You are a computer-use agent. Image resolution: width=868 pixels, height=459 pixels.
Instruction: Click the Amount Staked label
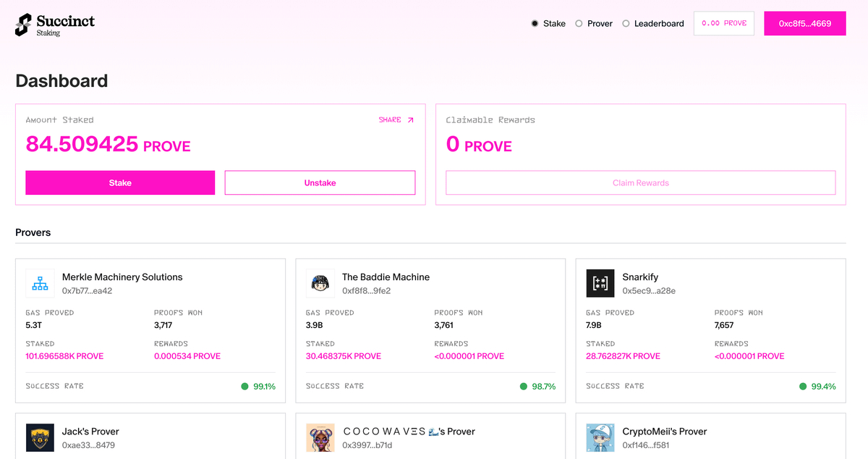point(59,120)
